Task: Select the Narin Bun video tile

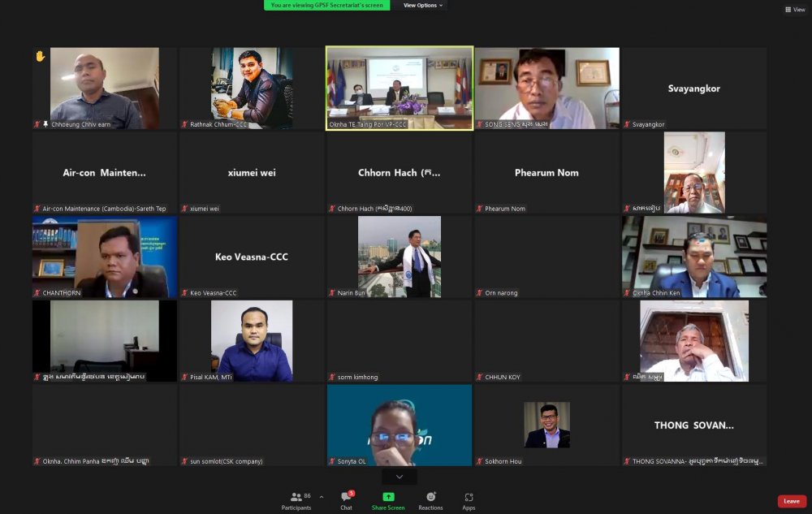Action: point(400,256)
